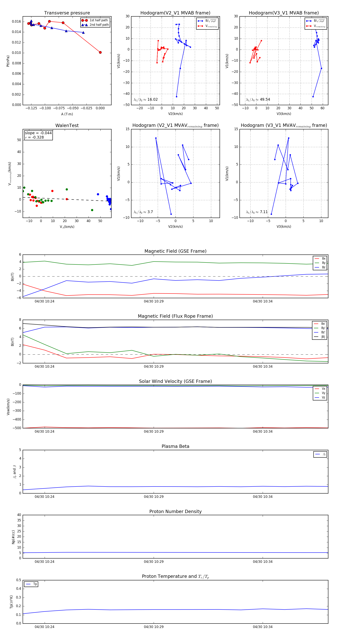This screenshot has width=351, height=644.
Task: Select "1st half path" legend entry
Action: pos(95,20)
